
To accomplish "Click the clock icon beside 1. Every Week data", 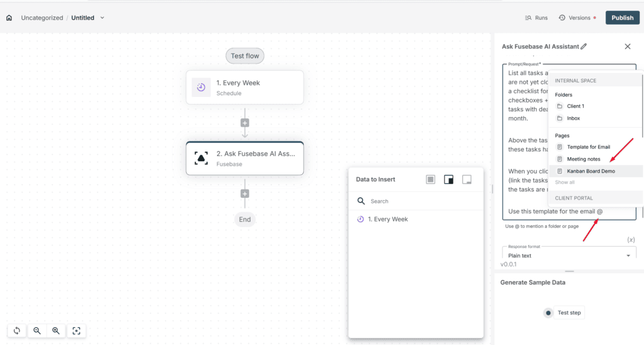I will click(360, 219).
